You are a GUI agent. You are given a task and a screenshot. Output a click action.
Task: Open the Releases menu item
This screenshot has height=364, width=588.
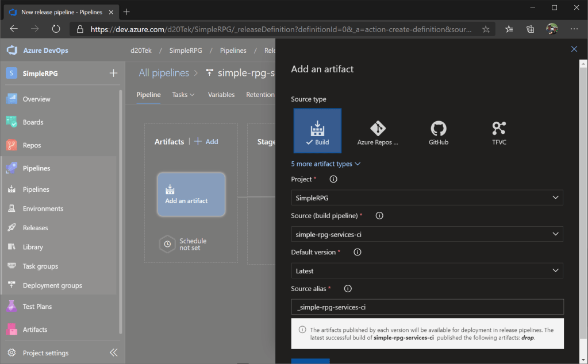click(x=35, y=228)
